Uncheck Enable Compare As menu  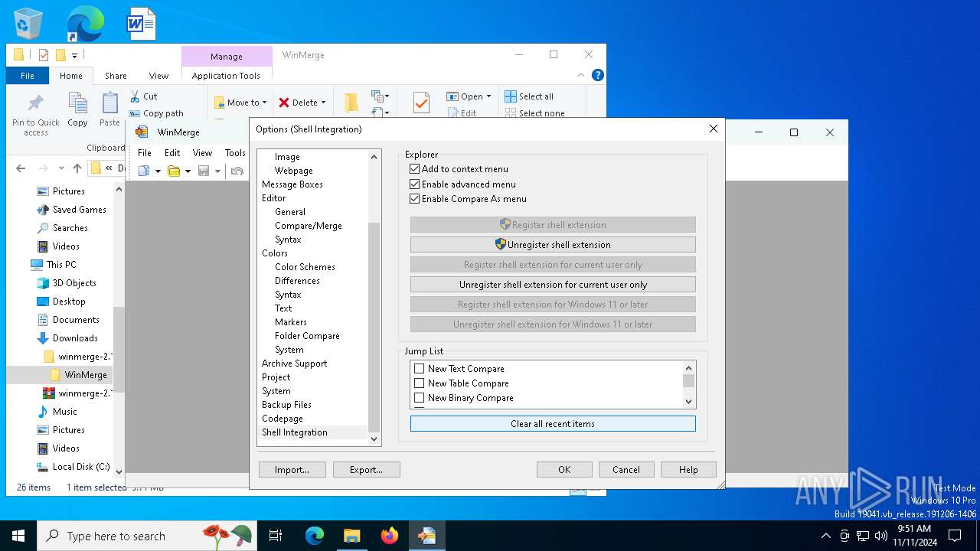(415, 199)
